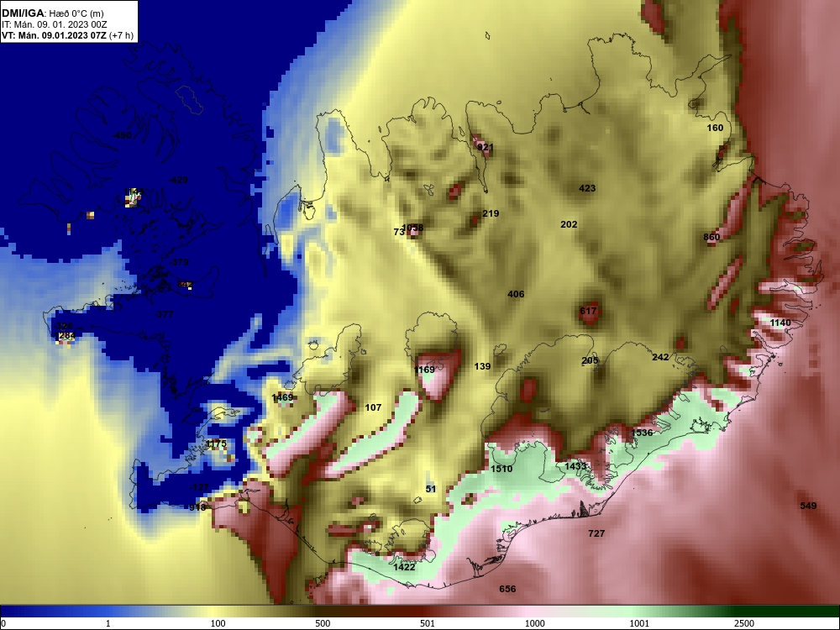Image resolution: width=840 pixels, height=630 pixels.
Task: Select the 727 offshore value
Action: [x=596, y=533]
